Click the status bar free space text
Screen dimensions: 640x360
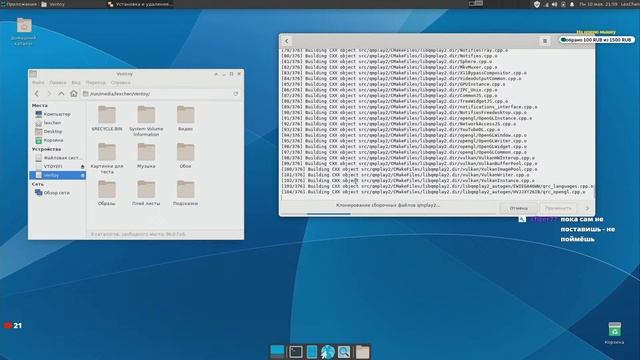138,234
